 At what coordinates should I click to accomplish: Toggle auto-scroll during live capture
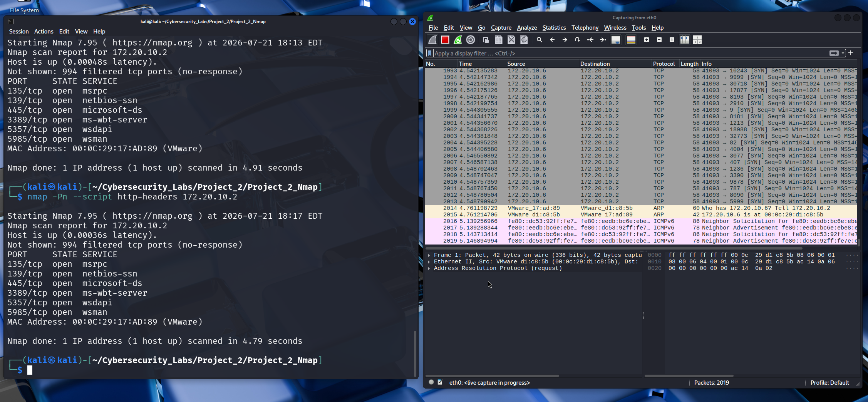pos(616,40)
